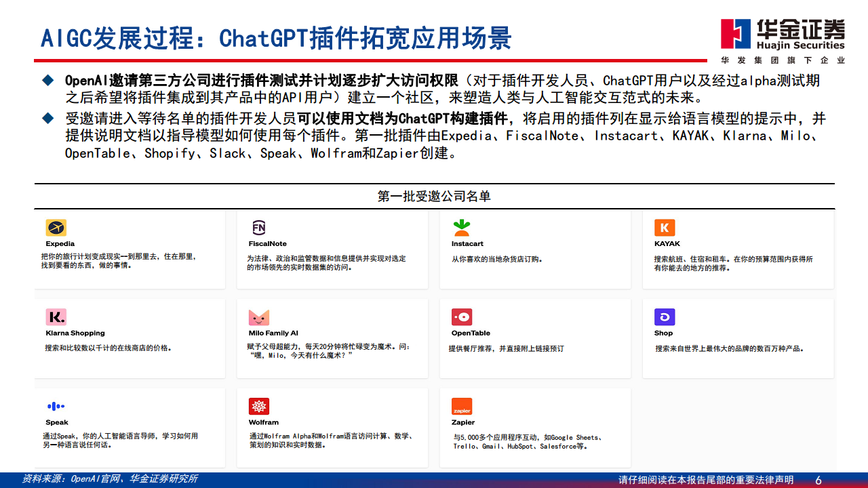
Task: Click the orange Zapier icon
Action: (462, 407)
